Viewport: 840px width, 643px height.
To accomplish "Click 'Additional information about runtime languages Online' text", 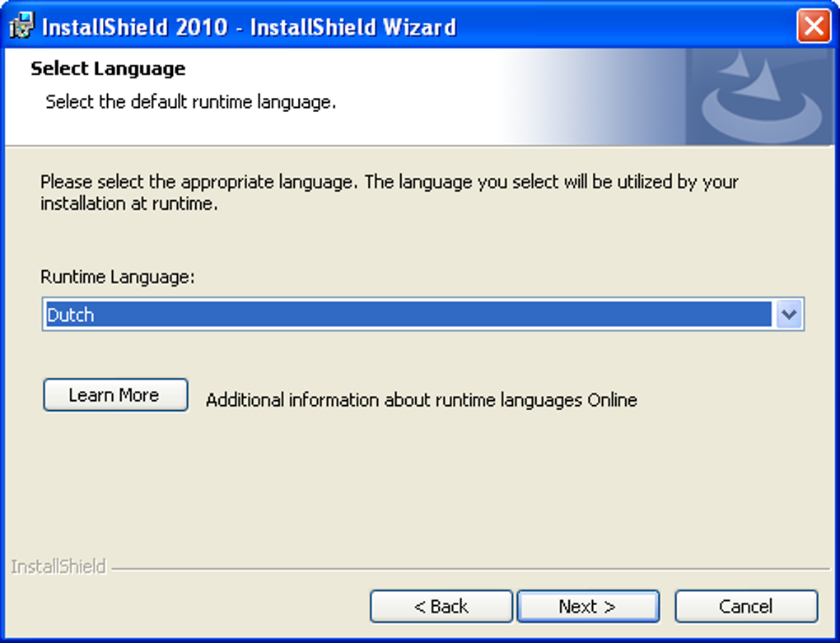I will pyautogui.click(x=422, y=400).
